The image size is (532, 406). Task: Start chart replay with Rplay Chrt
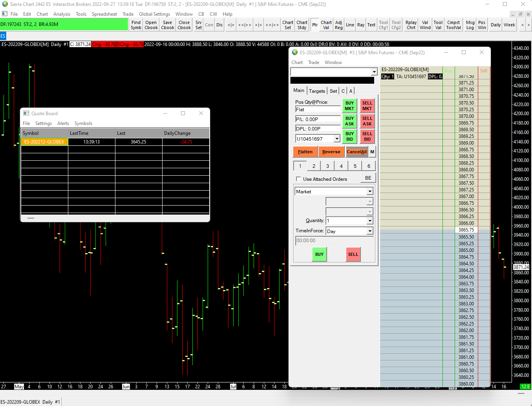(x=411, y=25)
